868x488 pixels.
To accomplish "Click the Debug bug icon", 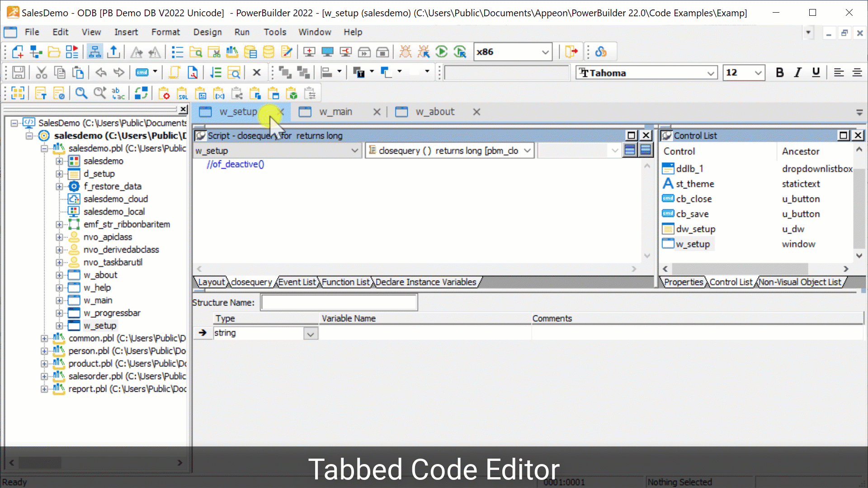I will click(x=406, y=52).
